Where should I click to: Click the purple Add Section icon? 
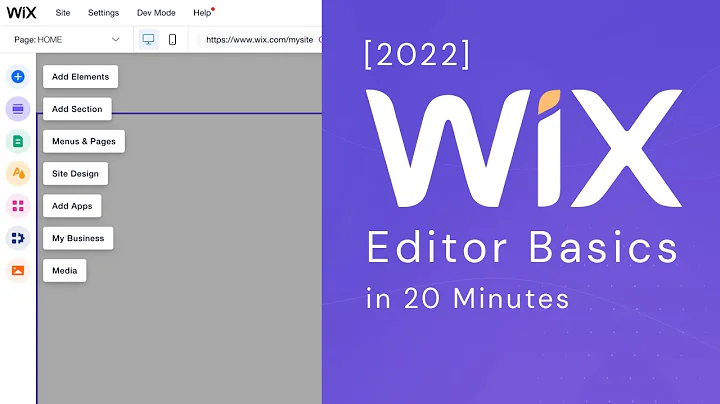tap(18, 109)
